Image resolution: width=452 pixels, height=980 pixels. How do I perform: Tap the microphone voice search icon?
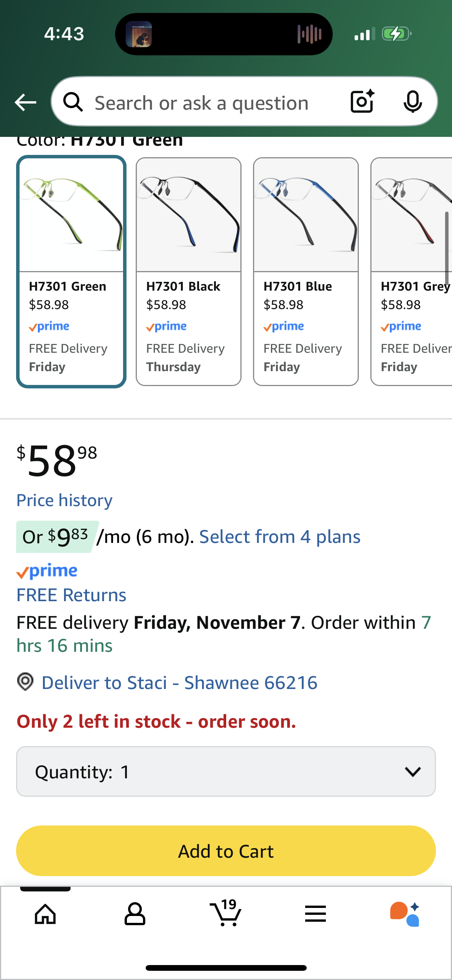(x=413, y=102)
